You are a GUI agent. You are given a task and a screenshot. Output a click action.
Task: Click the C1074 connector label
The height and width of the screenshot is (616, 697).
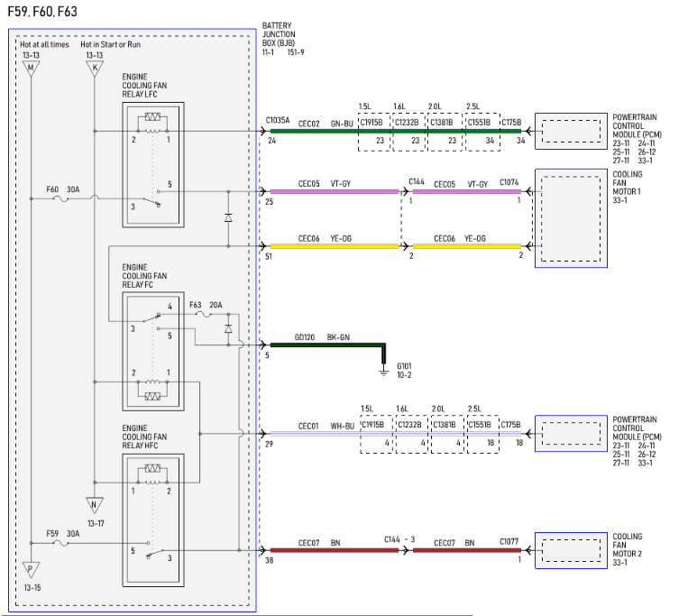509,182
